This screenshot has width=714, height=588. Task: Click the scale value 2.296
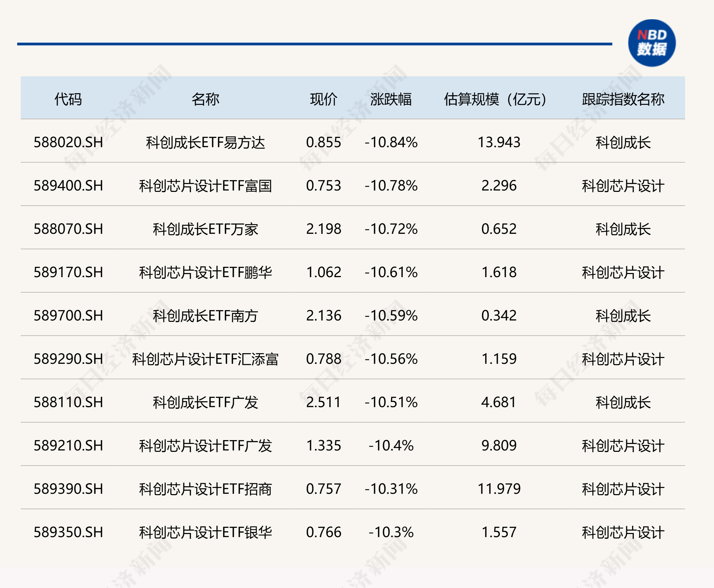(x=499, y=186)
